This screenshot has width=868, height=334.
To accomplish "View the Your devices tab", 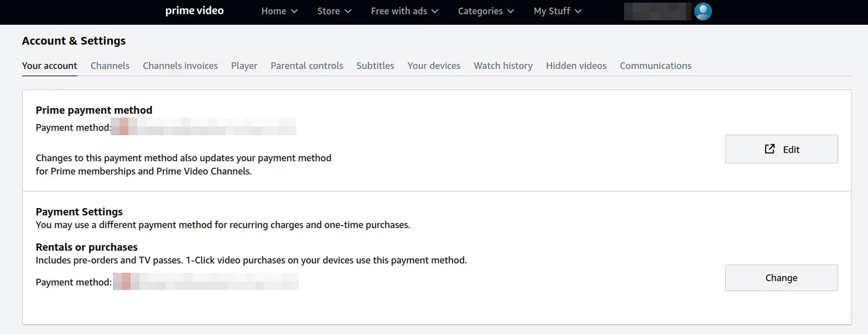I will tap(434, 66).
